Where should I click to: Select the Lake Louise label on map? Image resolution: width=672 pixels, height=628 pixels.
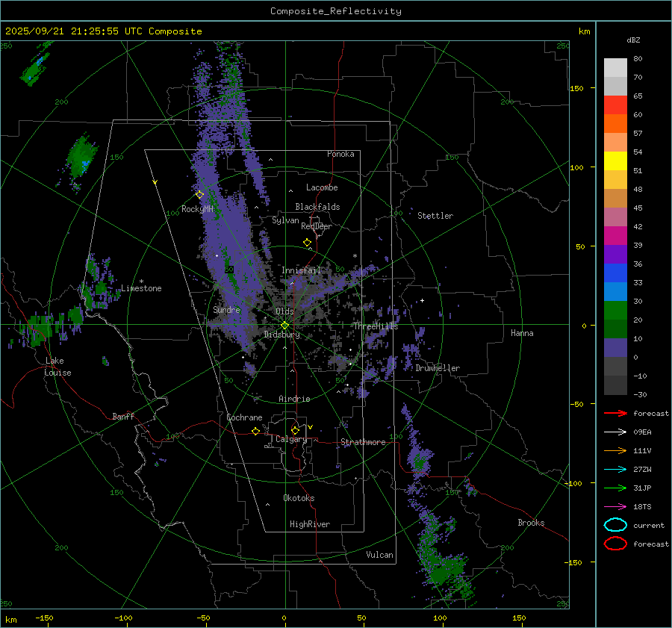pos(57,367)
